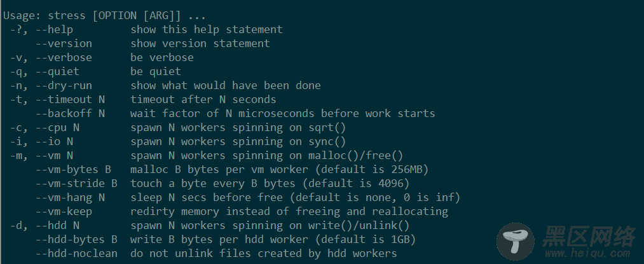This screenshot has height=264, width=644.
Task: Select the --vm-keep option text
Action: click(x=64, y=211)
